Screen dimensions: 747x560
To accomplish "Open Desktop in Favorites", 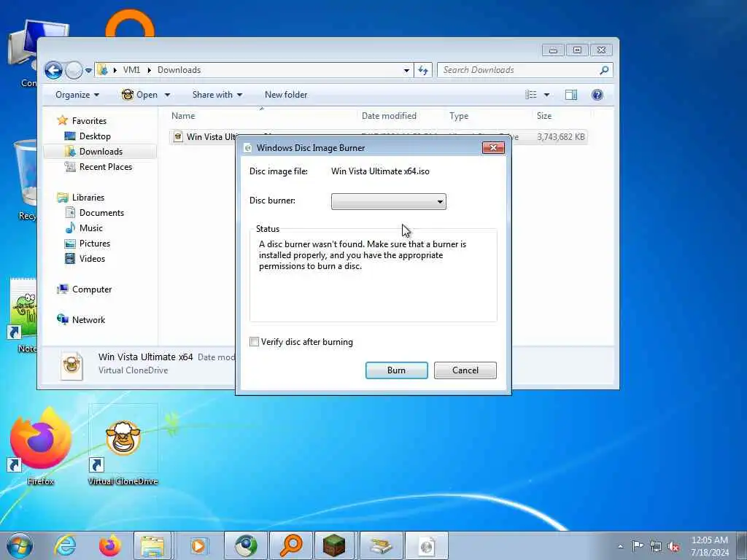I will click(95, 136).
